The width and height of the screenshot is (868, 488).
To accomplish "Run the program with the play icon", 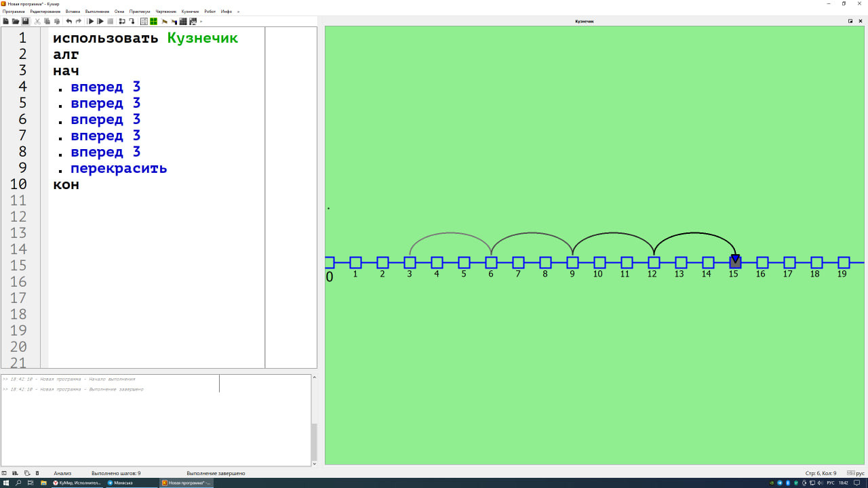I will 91,22.
